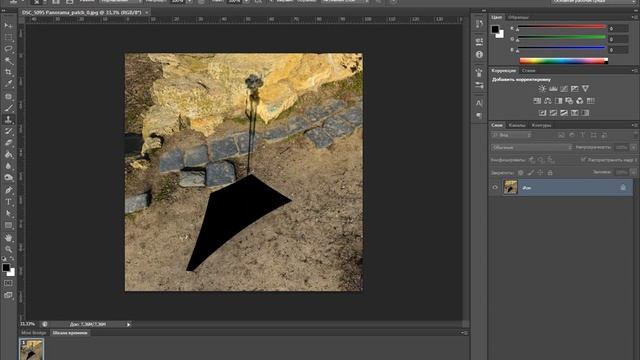Add Brightness/Contrast adjustment
Image resolution: width=640 pixels, height=360 pixels.
pyautogui.click(x=542, y=89)
